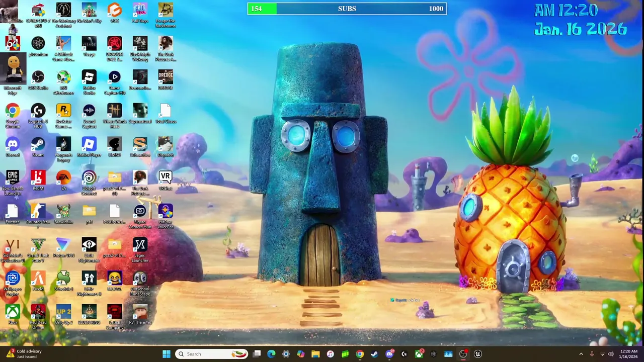The height and width of the screenshot is (362, 644).
Task: Click the OBS Studio desktop shortcut
Action: 38,80
